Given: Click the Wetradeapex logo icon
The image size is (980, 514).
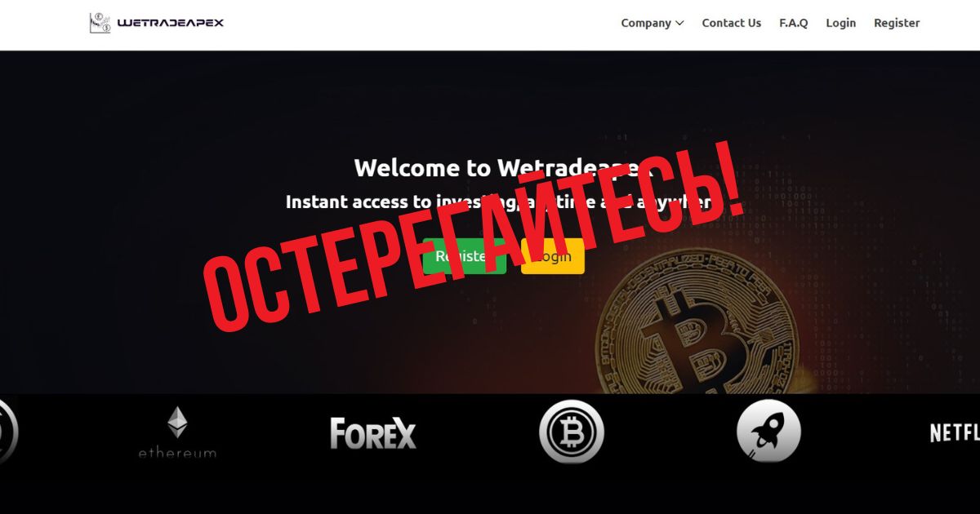Looking at the screenshot, I should coord(100,23).
